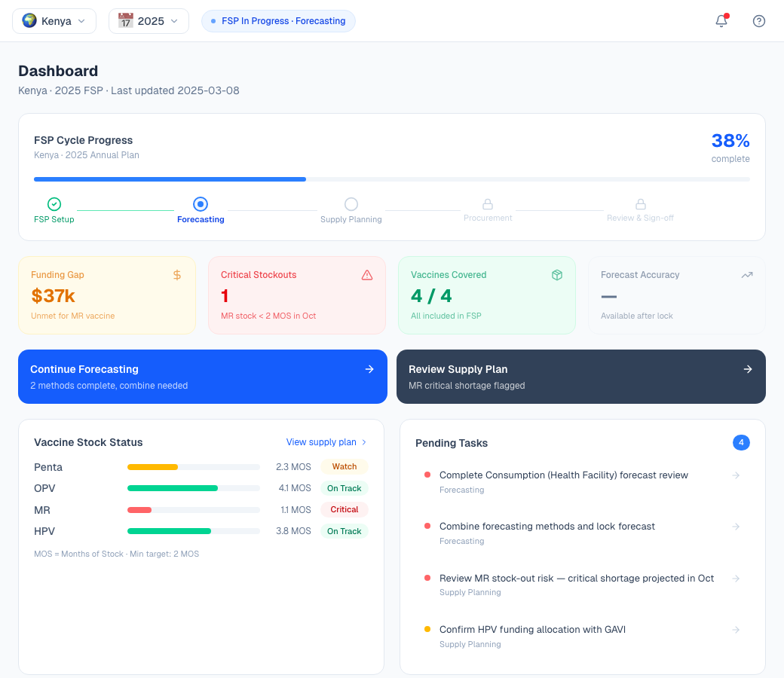Select the Forecasting step label
This screenshot has height=678, width=784.
point(201,219)
